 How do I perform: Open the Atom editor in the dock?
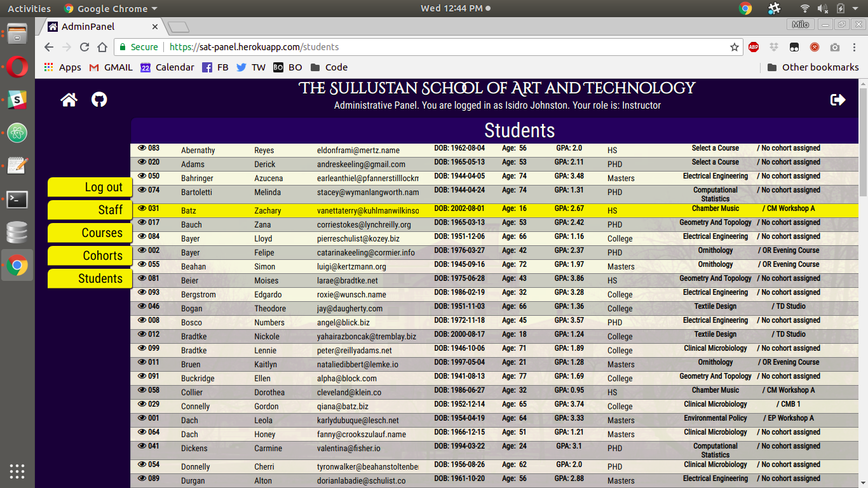pos(17,133)
